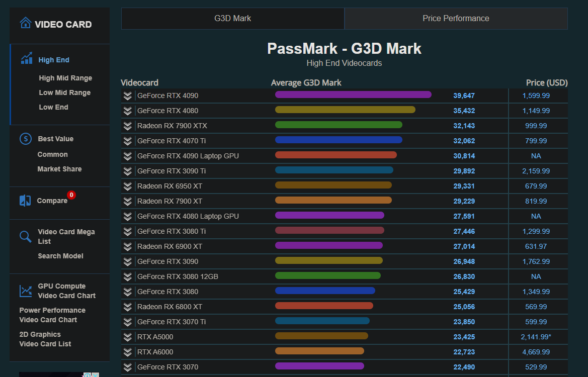Expand the Radeon RX 7900 XTX row
Image resolution: width=588 pixels, height=377 pixels.
click(x=127, y=126)
